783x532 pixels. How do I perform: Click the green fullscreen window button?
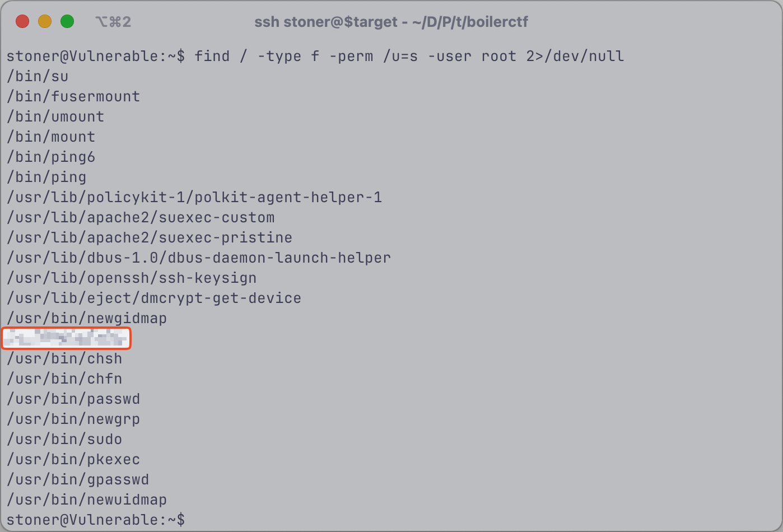(67, 22)
